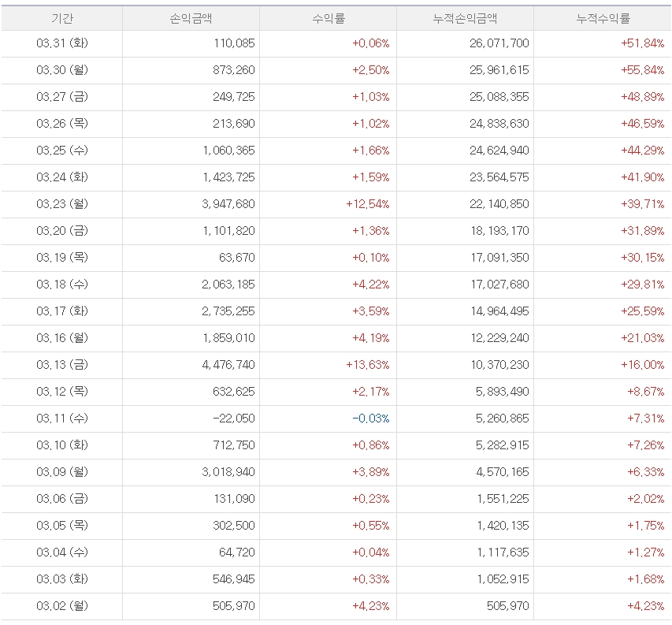Select the +16.00% cumulative return
The width and height of the screenshot is (672, 625).
click(x=642, y=365)
